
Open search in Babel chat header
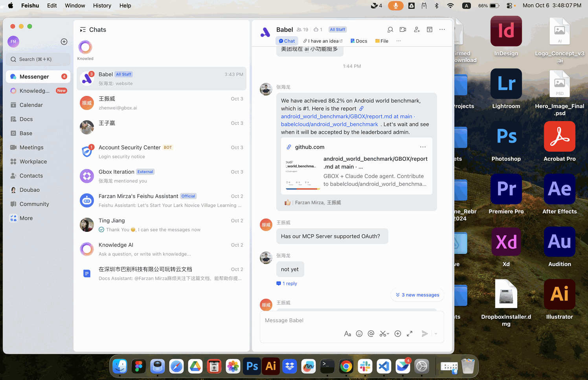390,29
